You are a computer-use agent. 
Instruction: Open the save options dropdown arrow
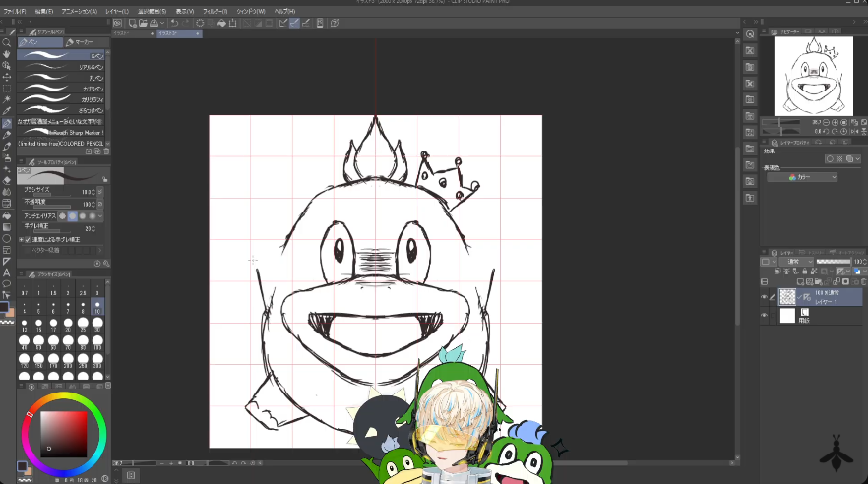pyautogui.click(x=162, y=24)
